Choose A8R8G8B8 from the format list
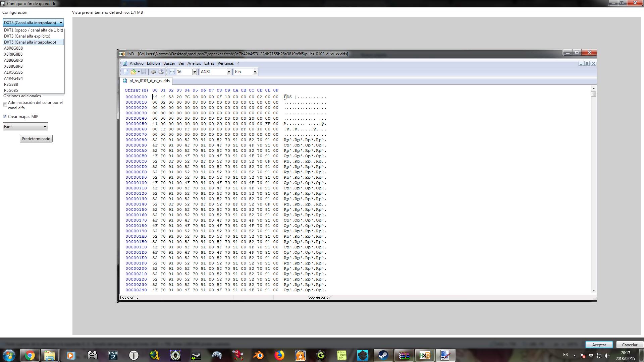This screenshot has width=644, height=362. (x=13, y=48)
